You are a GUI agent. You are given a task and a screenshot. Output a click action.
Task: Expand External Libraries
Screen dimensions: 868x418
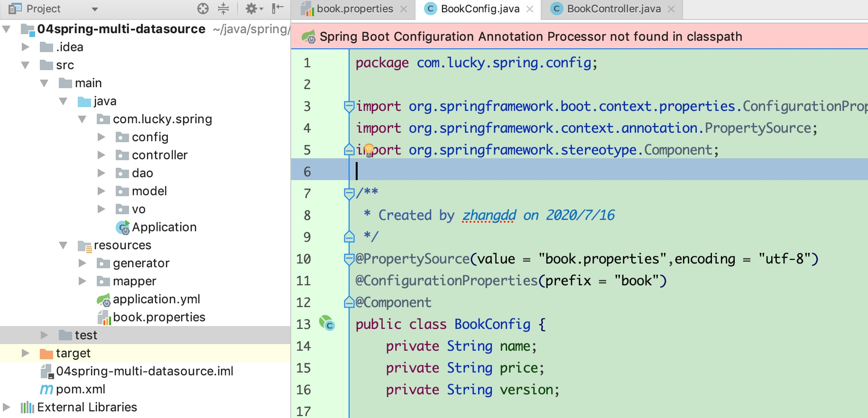pos(7,407)
